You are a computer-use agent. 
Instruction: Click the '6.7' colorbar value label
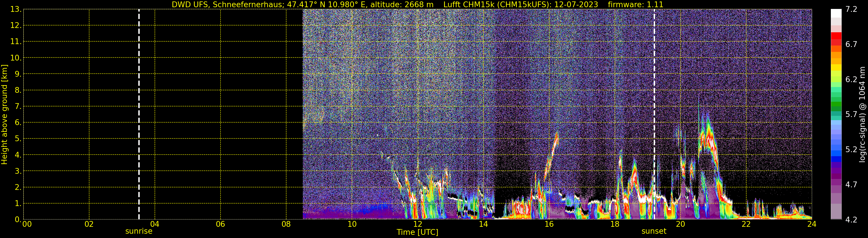coord(851,44)
